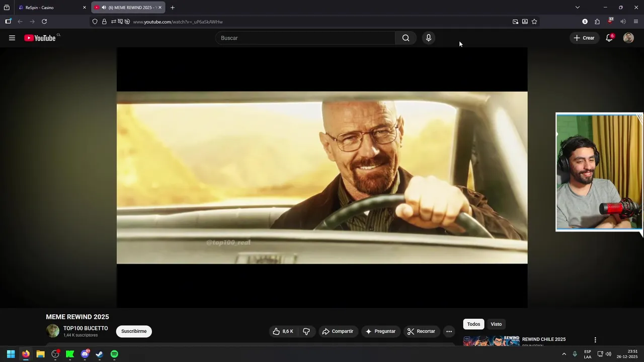Open the S extension toolbar icon

click(x=585, y=22)
